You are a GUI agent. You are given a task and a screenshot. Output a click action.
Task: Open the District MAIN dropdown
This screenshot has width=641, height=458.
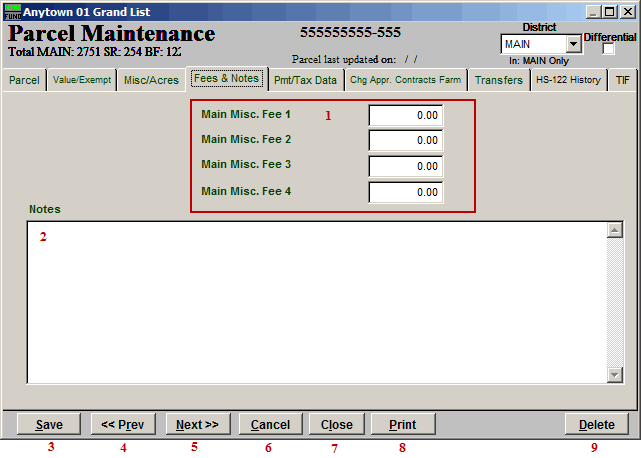[x=573, y=44]
